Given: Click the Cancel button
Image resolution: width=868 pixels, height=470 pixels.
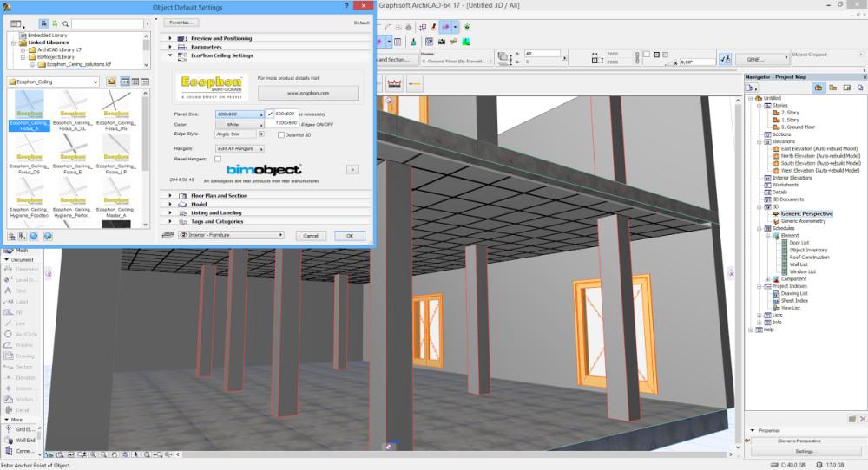Looking at the screenshot, I should coord(311,236).
